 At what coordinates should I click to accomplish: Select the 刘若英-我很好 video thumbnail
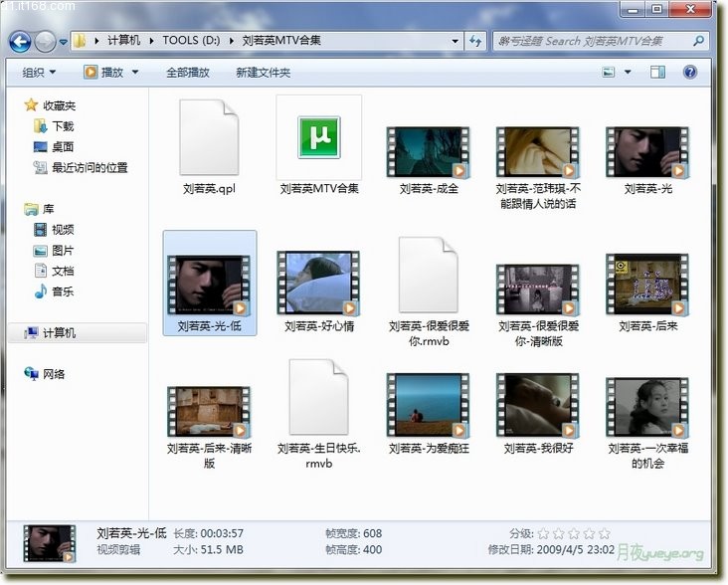tap(538, 405)
